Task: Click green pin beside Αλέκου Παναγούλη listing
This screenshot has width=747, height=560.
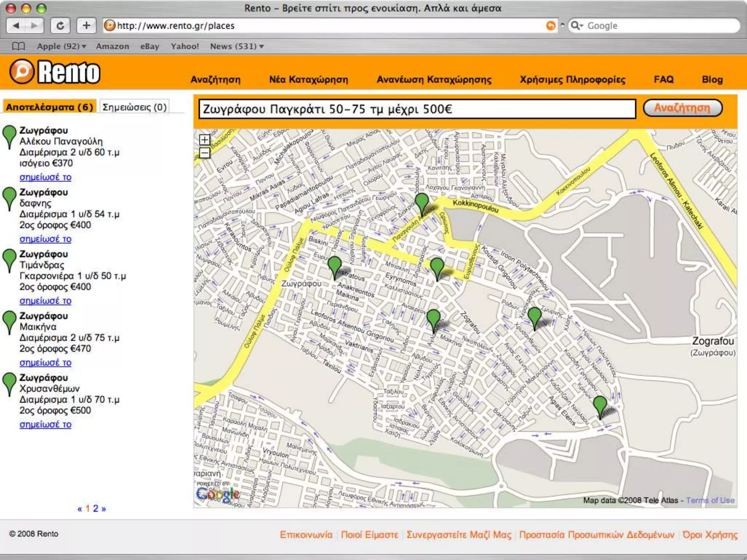Action: (9, 137)
